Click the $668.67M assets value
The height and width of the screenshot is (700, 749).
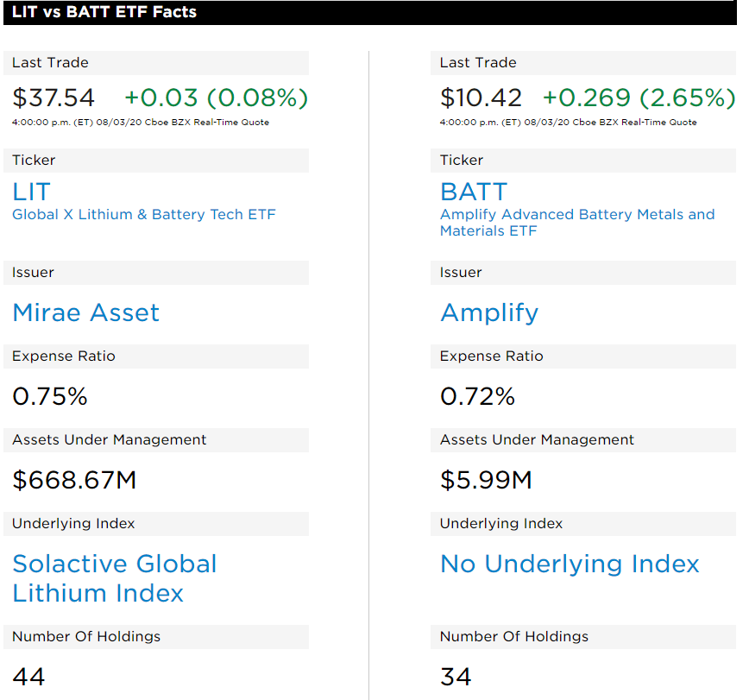[x=74, y=480]
